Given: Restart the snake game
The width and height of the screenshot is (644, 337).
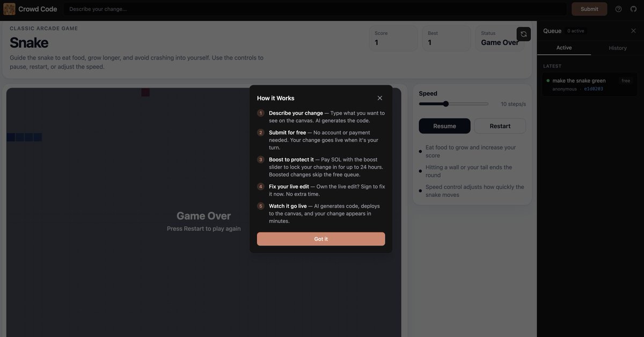Looking at the screenshot, I should (x=500, y=126).
